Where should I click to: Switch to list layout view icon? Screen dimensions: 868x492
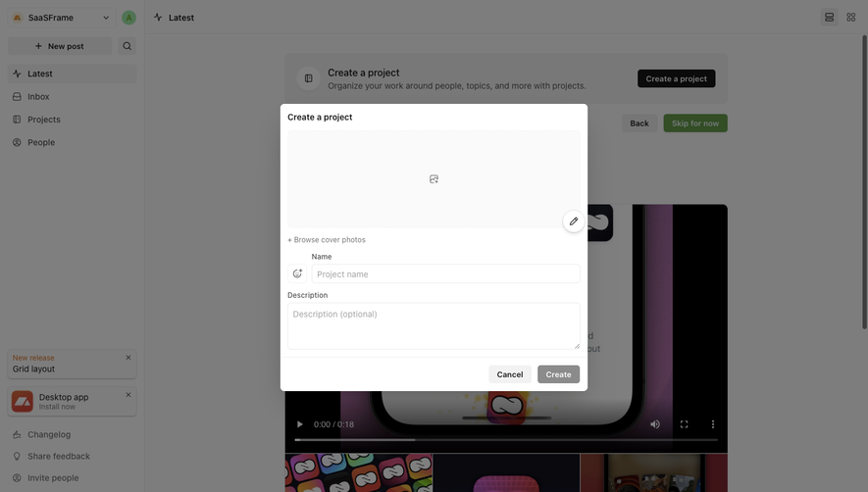(x=829, y=18)
